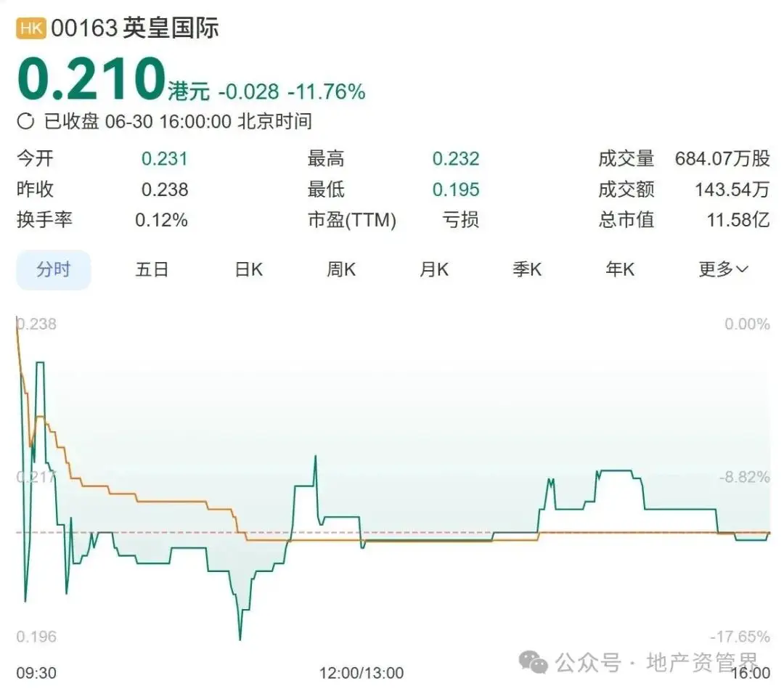This screenshot has height=694, width=784.
Task: Open the 年K yearly chart tab
Action: [620, 269]
